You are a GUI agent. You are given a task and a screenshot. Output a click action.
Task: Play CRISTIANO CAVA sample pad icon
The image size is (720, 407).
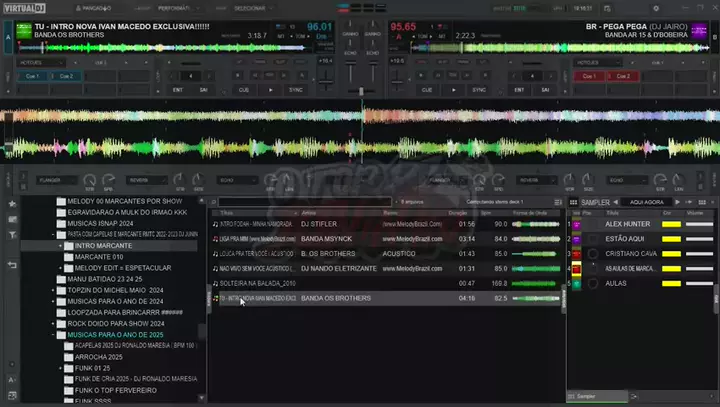(x=576, y=254)
